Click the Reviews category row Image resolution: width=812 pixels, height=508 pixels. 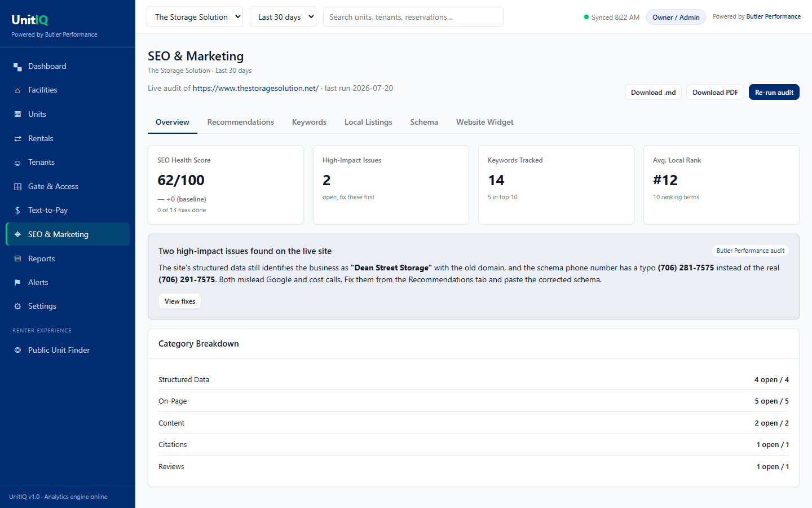474,466
